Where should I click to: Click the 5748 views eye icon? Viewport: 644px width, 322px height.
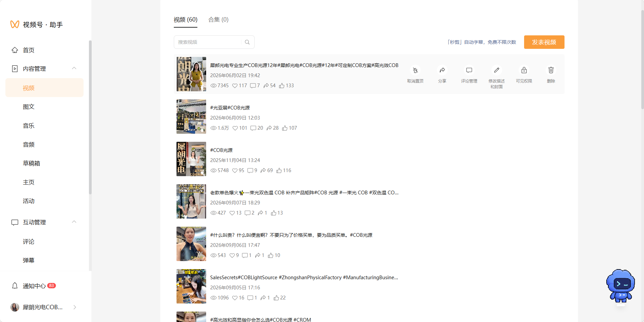pyautogui.click(x=213, y=170)
